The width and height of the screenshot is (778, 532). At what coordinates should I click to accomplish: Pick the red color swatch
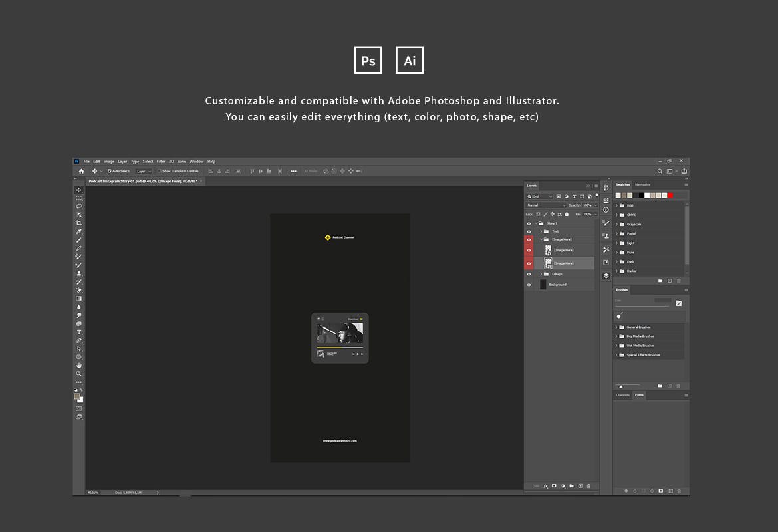(x=670, y=196)
